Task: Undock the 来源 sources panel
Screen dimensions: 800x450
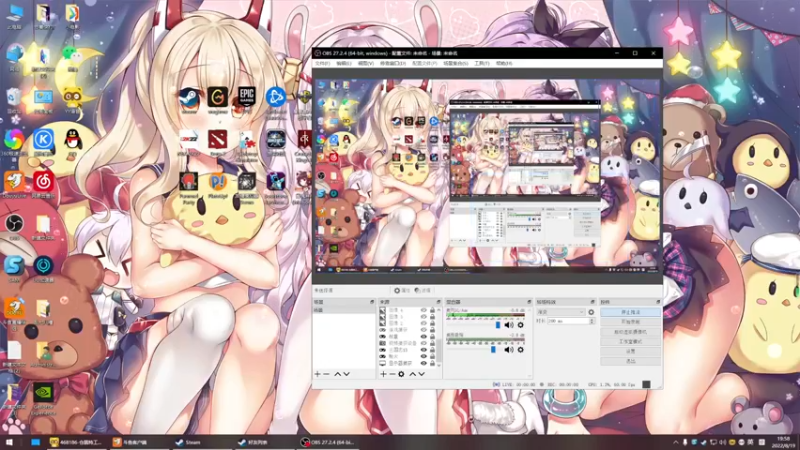Action: (x=438, y=302)
